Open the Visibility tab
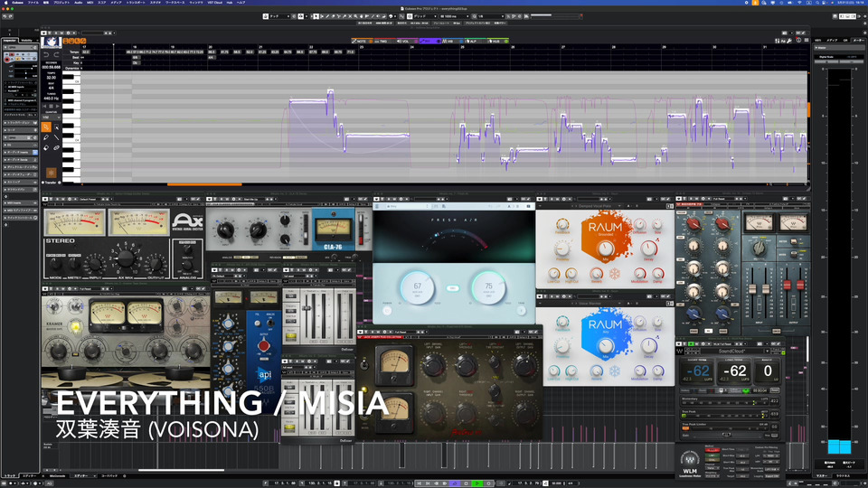Screen dimensions: 868x488 pyautogui.click(x=26, y=41)
